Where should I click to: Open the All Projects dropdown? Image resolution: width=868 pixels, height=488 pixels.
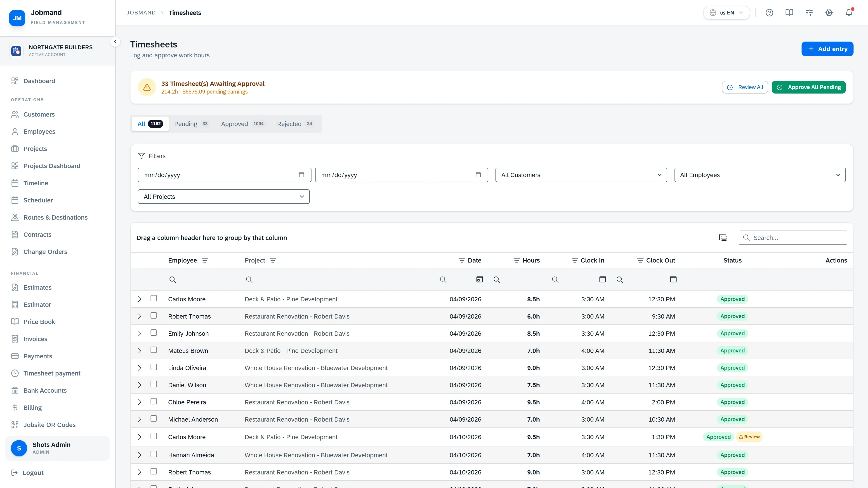(224, 197)
